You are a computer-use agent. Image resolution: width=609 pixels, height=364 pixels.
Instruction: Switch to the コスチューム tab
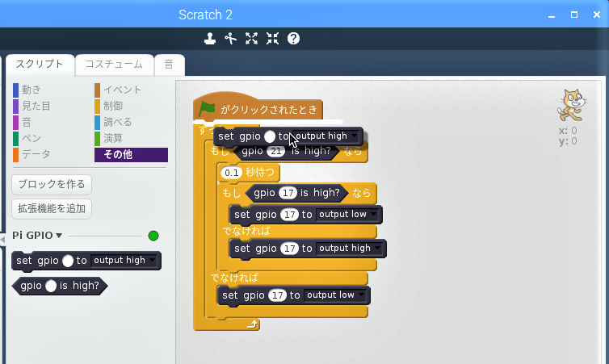coord(114,64)
